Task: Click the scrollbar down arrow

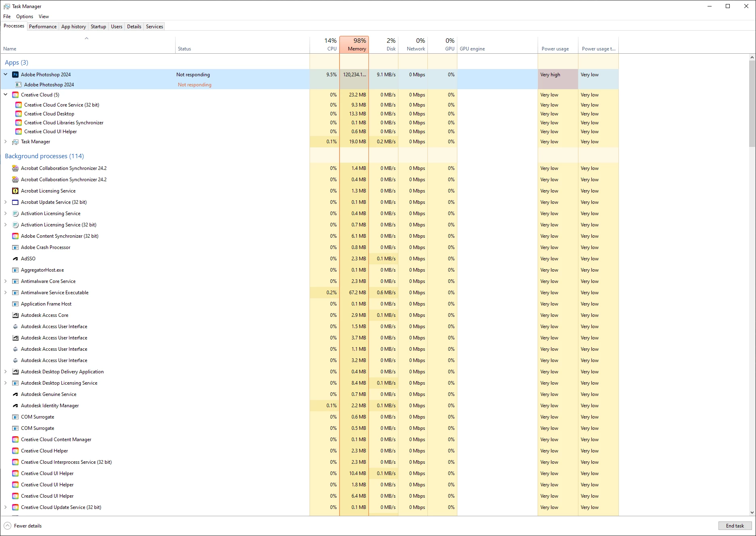Action: coord(752,513)
